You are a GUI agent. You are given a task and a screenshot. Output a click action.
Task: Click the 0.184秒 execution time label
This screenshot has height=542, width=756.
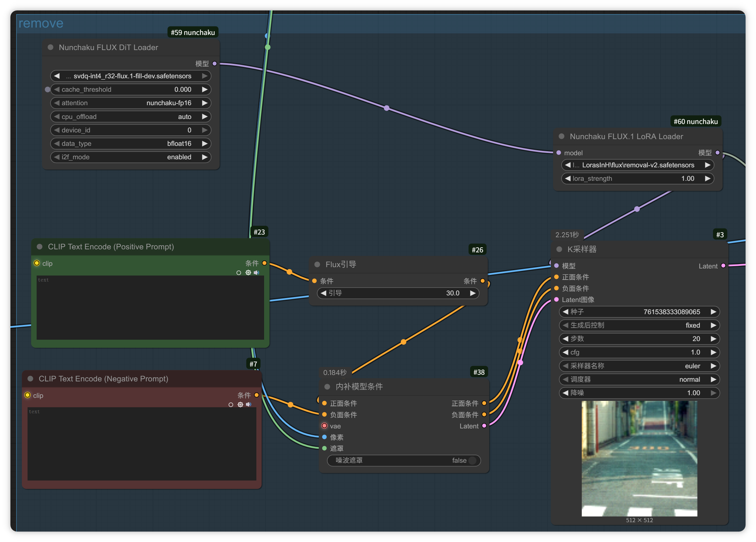click(335, 372)
